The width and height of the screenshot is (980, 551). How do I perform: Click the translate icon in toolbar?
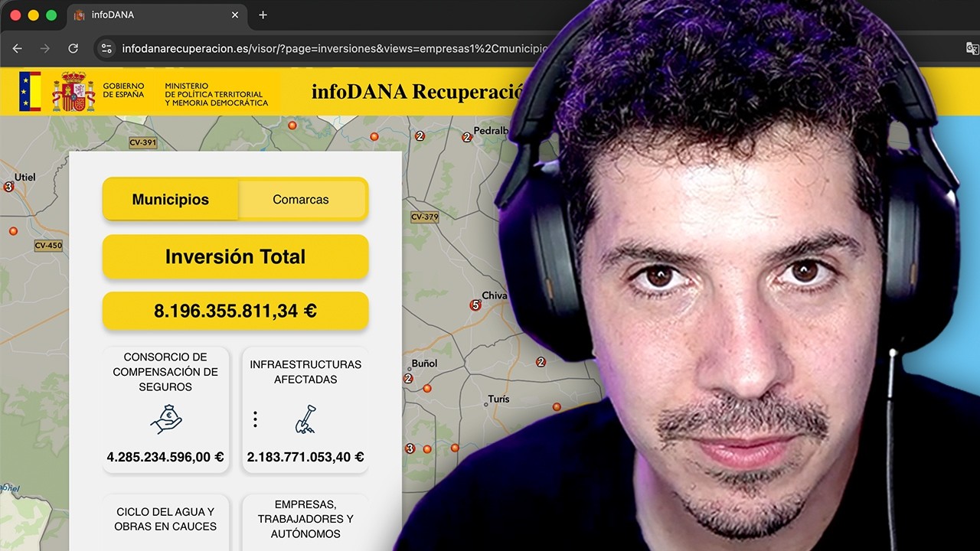coord(972,48)
